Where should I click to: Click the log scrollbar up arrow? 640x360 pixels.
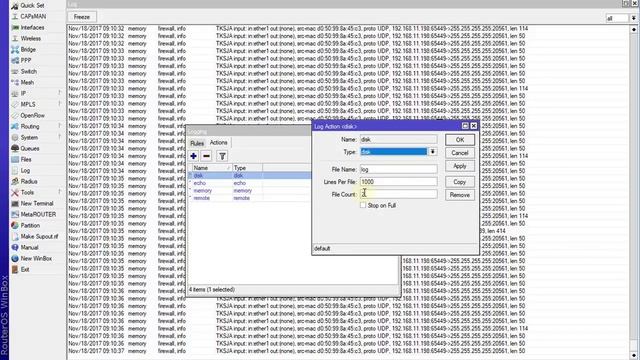633,29
